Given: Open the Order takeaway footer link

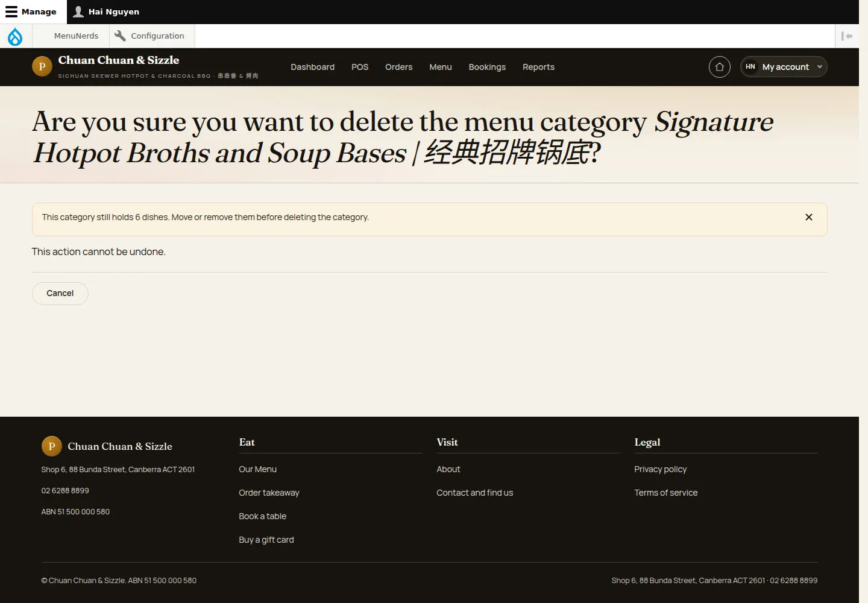Looking at the screenshot, I should click(x=269, y=493).
